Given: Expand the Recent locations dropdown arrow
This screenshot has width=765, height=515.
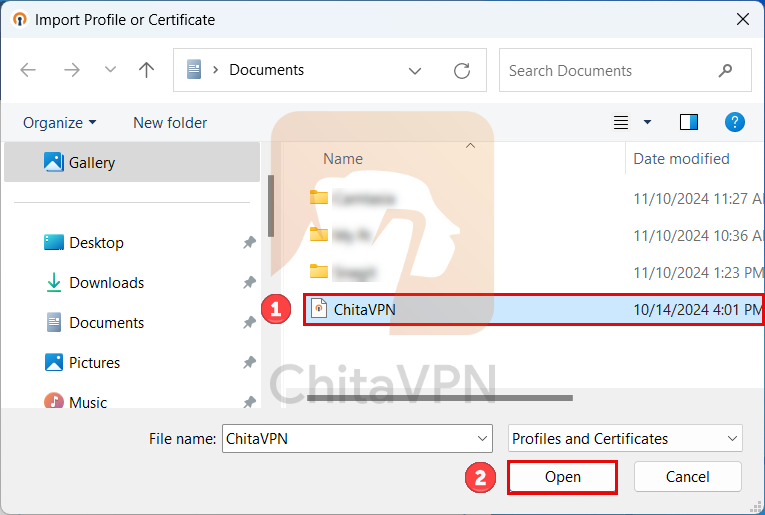Looking at the screenshot, I should coord(110,70).
